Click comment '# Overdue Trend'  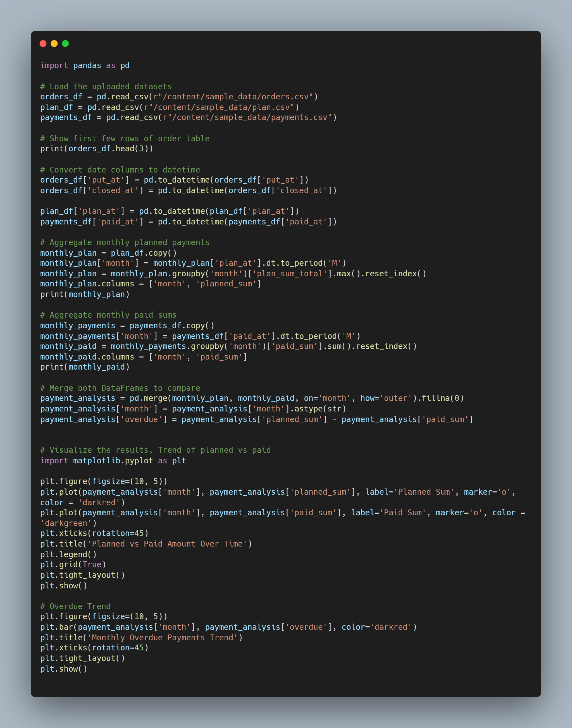coord(75,607)
